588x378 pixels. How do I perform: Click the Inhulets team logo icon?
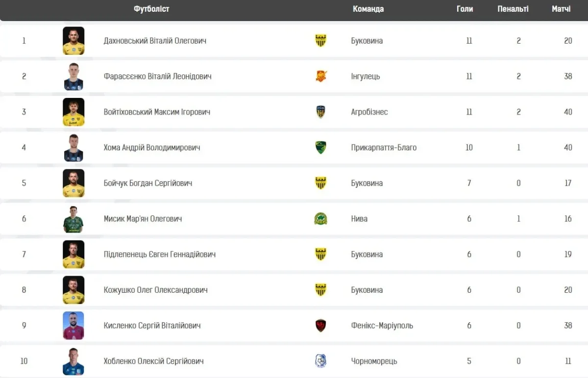pyautogui.click(x=320, y=76)
